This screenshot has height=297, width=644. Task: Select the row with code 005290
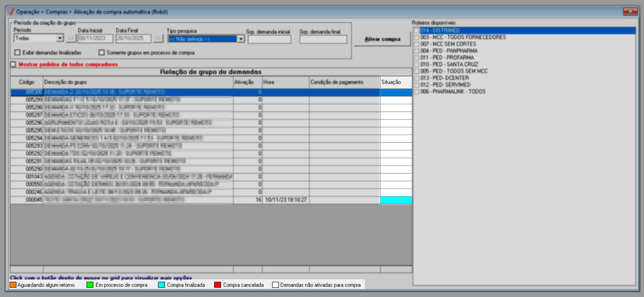pos(211,169)
